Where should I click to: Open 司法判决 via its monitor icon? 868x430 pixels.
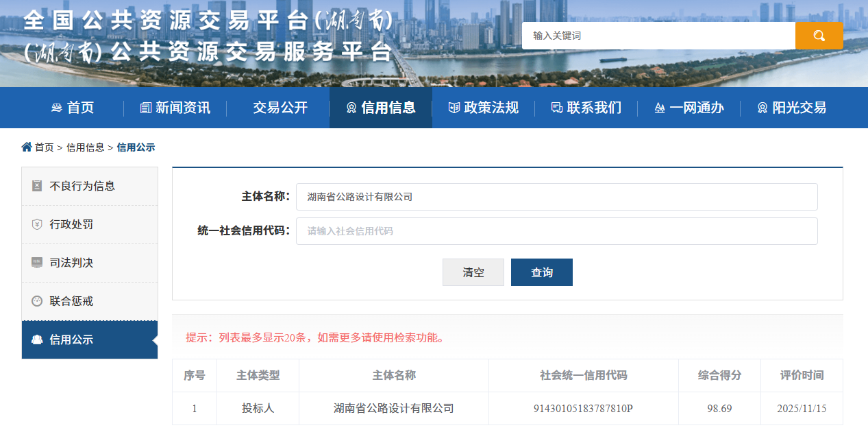point(36,263)
